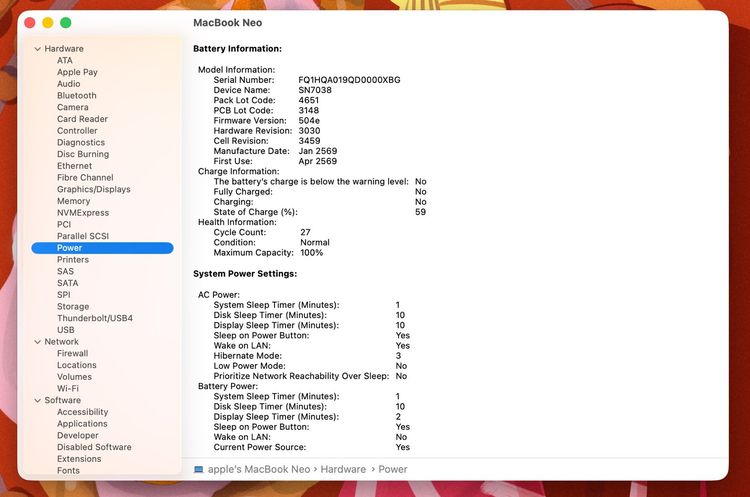This screenshot has height=497, width=750.
Task: Click Hibernate Mode value 3
Action: pos(398,356)
